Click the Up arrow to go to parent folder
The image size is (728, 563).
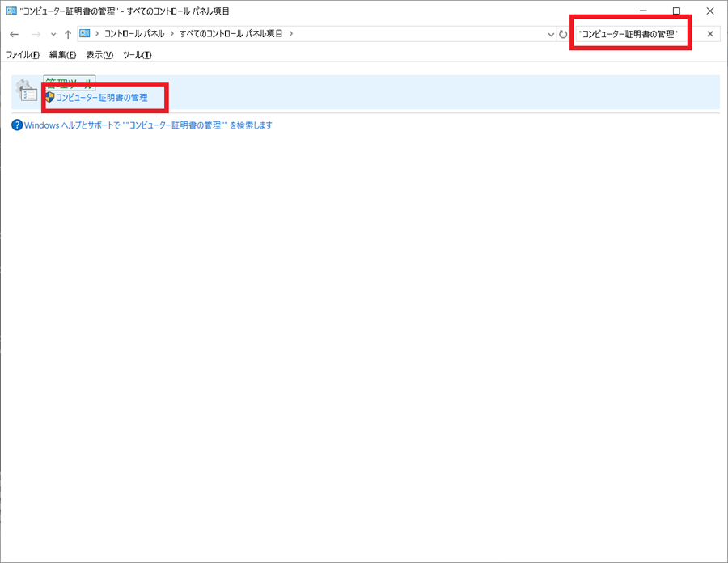[x=68, y=34]
